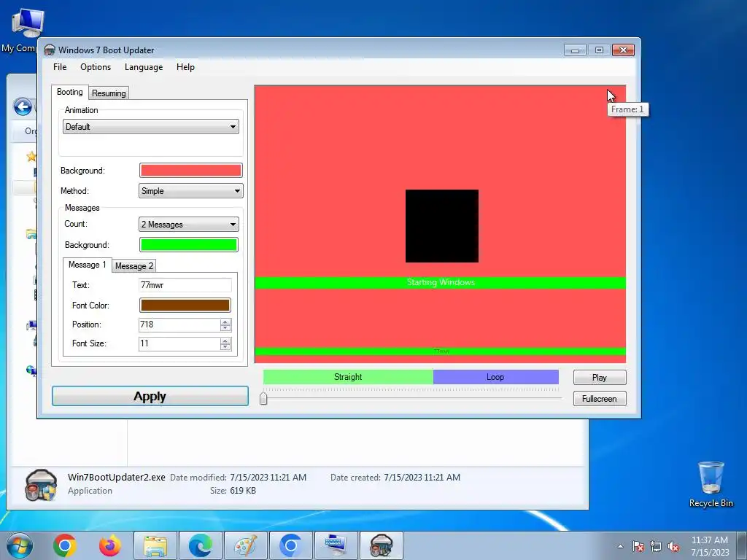Click the Play button
The height and width of the screenshot is (560, 747).
pos(600,378)
